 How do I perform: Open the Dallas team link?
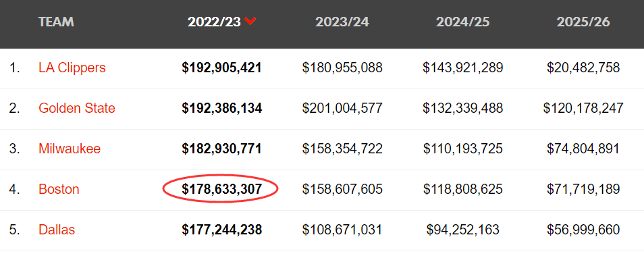click(57, 230)
